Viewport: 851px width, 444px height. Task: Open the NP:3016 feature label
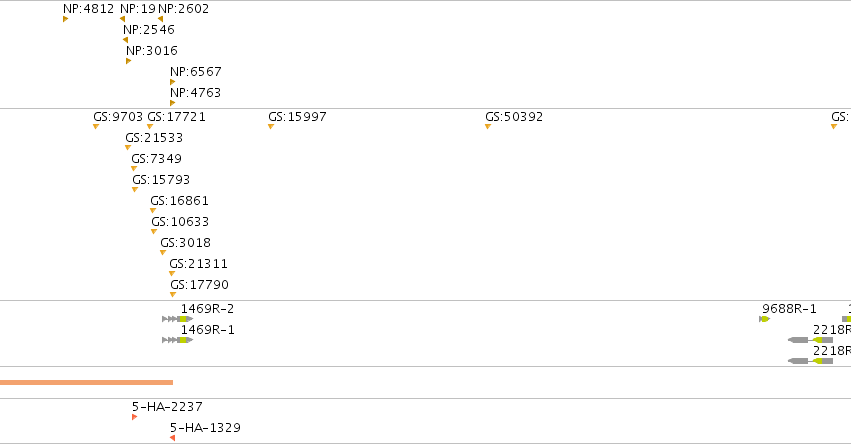[x=152, y=50]
